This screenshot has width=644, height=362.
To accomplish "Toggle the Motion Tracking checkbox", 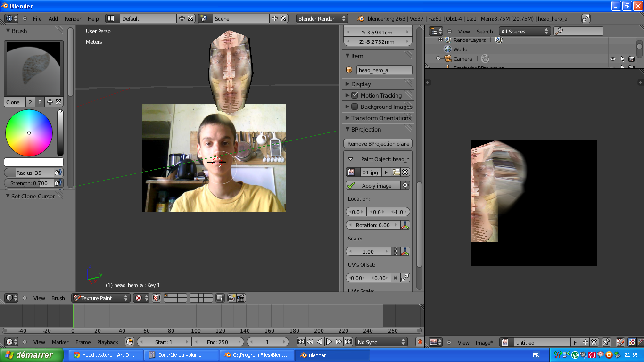I will [x=355, y=95].
